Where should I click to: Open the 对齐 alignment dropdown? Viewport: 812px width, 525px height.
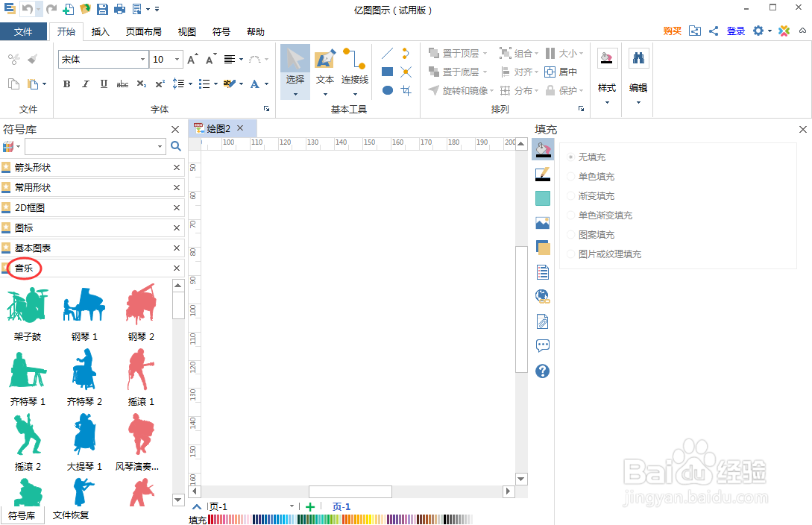(x=516, y=72)
